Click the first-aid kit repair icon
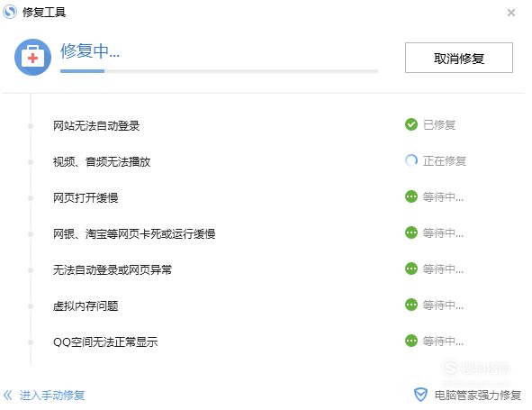Image resolution: width=532 pixels, height=410 pixels. point(33,57)
